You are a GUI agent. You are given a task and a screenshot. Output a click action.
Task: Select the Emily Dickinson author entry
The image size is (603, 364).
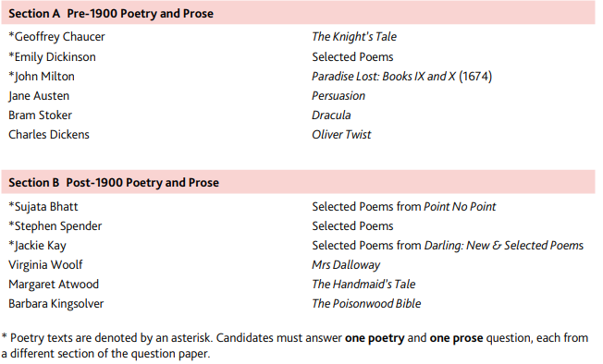pyautogui.click(x=53, y=57)
